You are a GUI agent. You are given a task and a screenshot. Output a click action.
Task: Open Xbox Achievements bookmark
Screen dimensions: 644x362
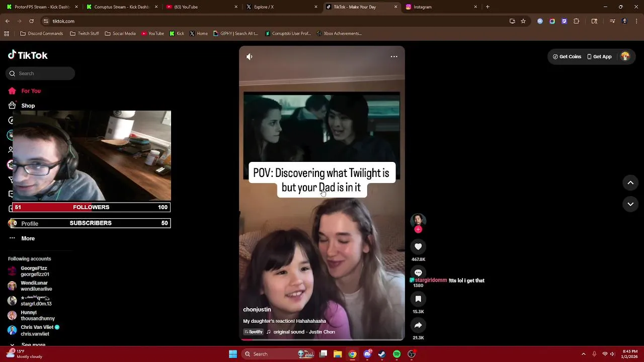(x=339, y=34)
